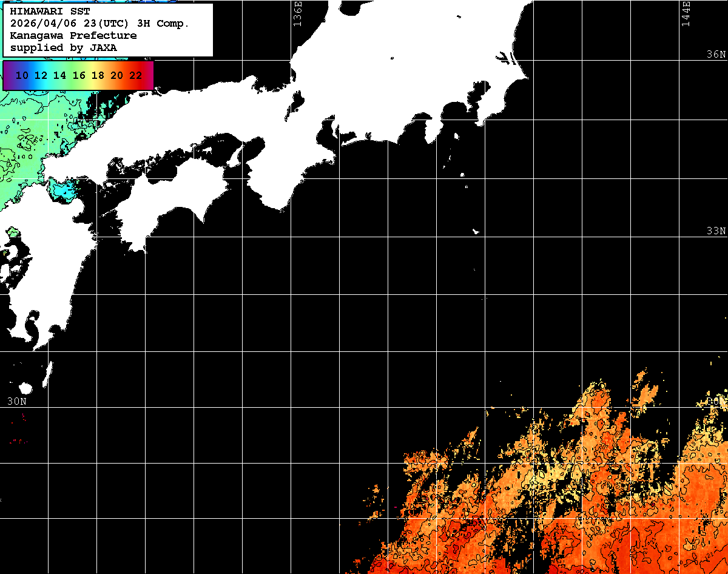Click small white island near 33N east

476,231
